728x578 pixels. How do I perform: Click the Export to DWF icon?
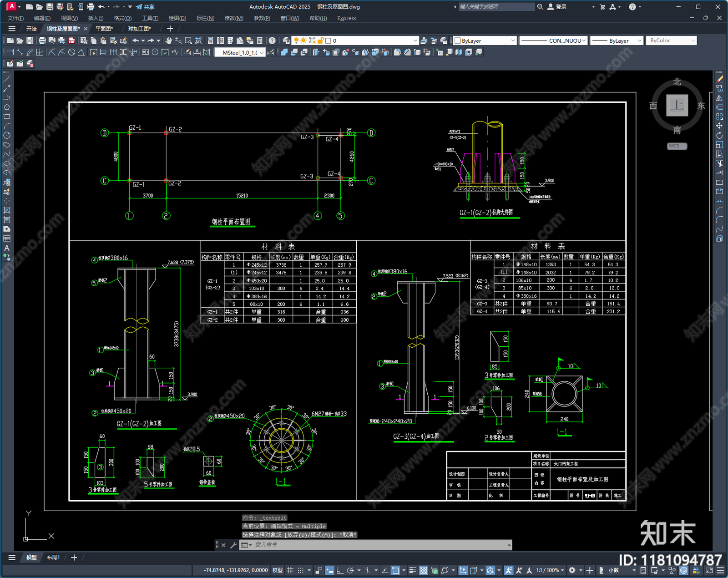click(71, 41)
